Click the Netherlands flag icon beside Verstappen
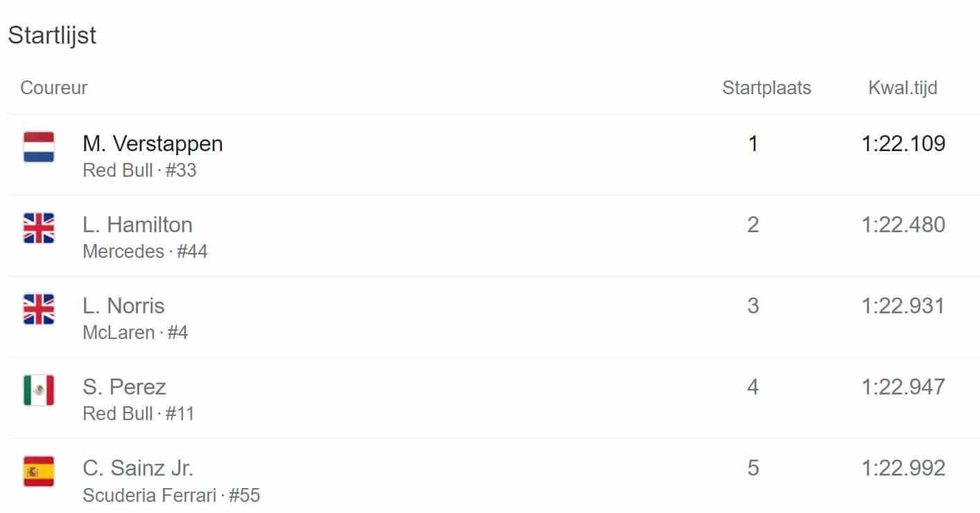The image size is (980, 513). pyautogui.click(x=39, y=147)
